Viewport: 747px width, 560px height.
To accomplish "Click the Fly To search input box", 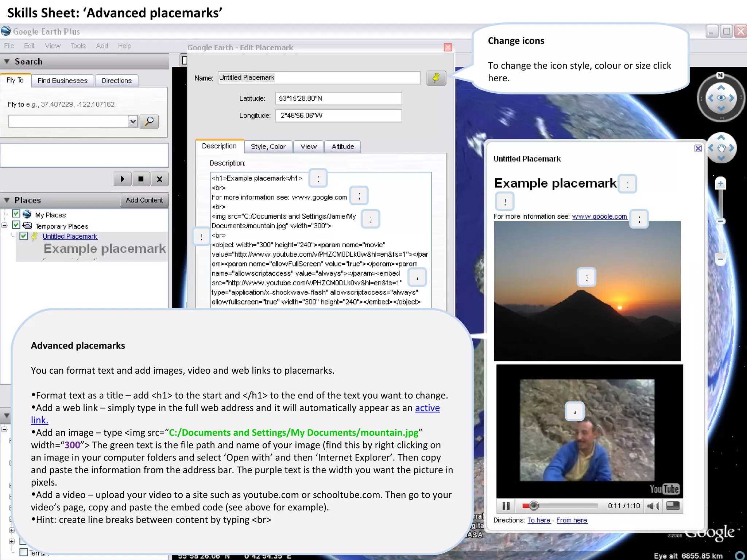I will pos(68,121).
